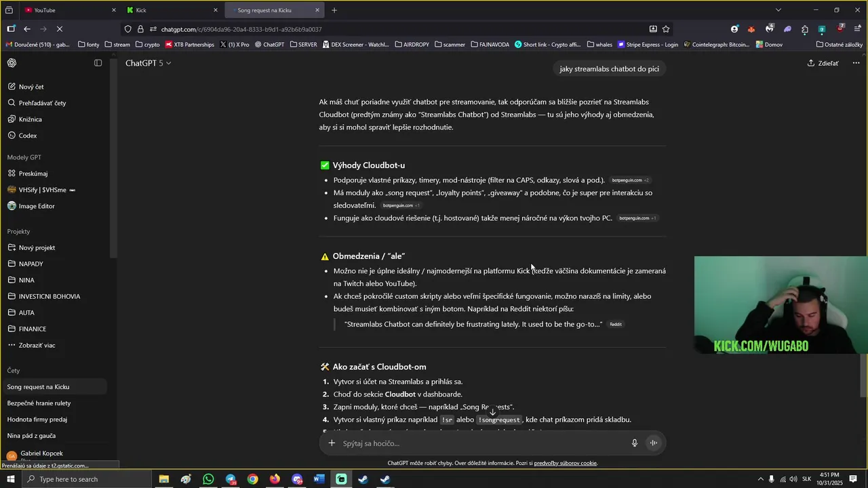Go back to previous page
This screenshot has height=488, width=868.
click(27, 29)
